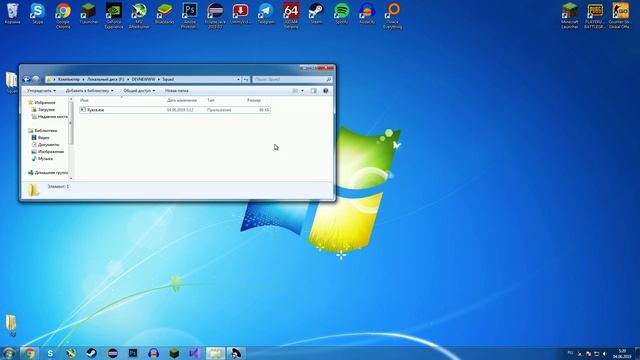640x360 pixels.
Task: Select the AIDA64 Extreme desktop shortcut
Action: (x=291, y=16)
